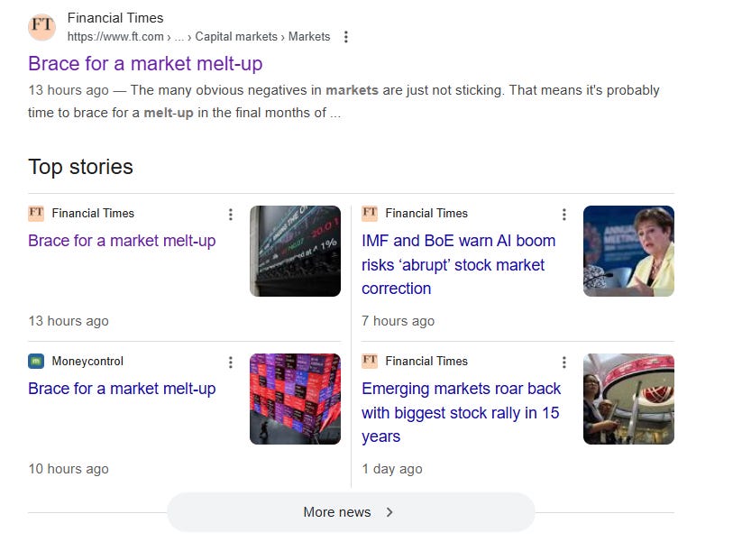Open more options for the Emerging markets story
This screenshot has height=560, width=742.
tap(564, 363)
